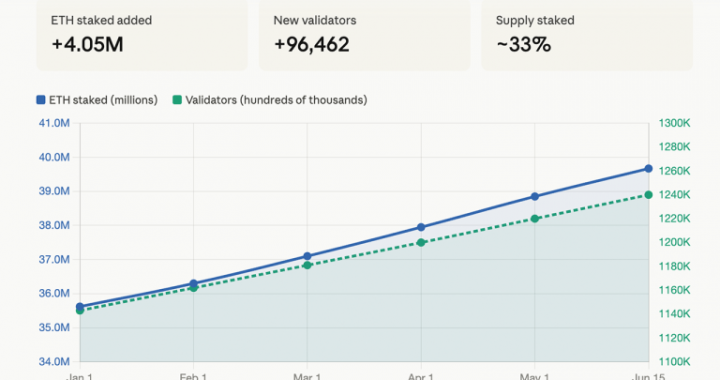Click the 1220K right axis label
This screenshot has height=380, width=720.
[675, 218]
